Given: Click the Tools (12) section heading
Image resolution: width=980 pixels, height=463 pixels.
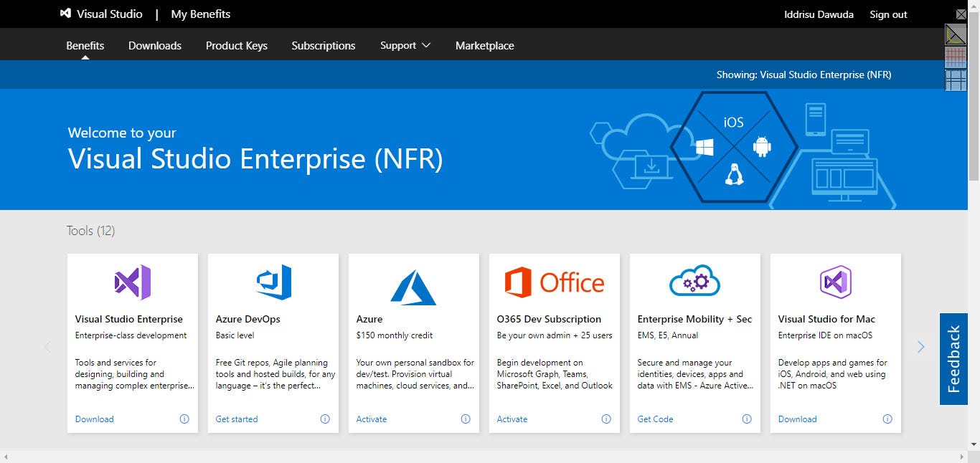Looking at the screenshot, I should click(x=91, y=231).
